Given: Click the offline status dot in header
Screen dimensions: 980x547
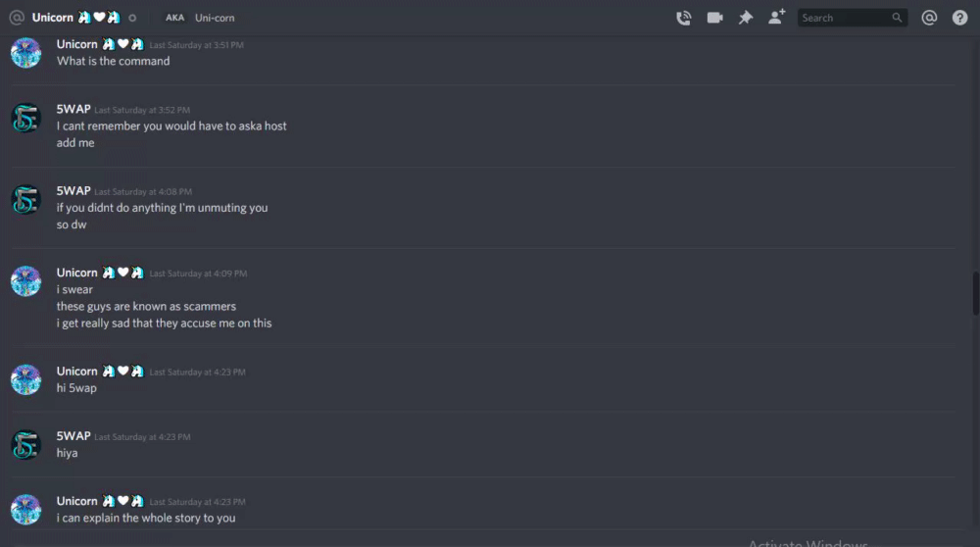Looking at the screenshot, I should coord(132,18).
